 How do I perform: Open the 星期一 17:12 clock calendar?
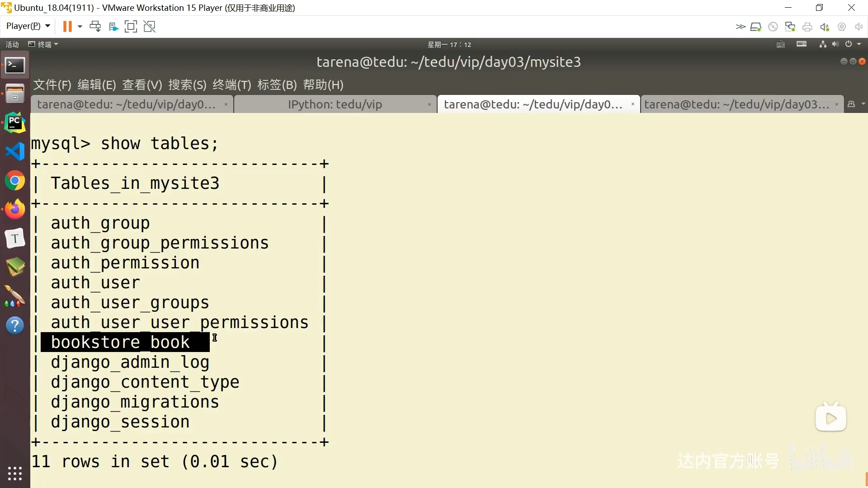point(449,44)
